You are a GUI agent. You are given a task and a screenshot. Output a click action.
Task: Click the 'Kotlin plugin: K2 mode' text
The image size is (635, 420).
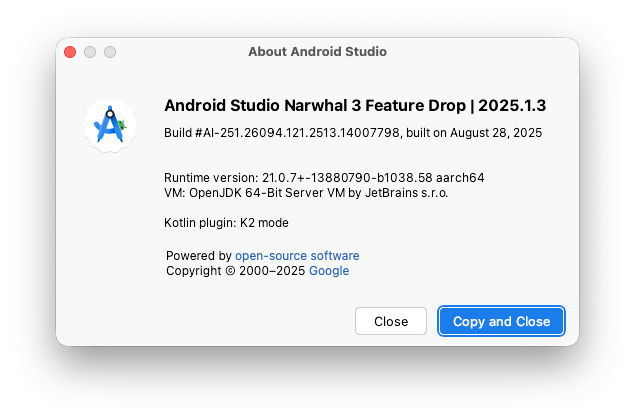click(226, 223)
